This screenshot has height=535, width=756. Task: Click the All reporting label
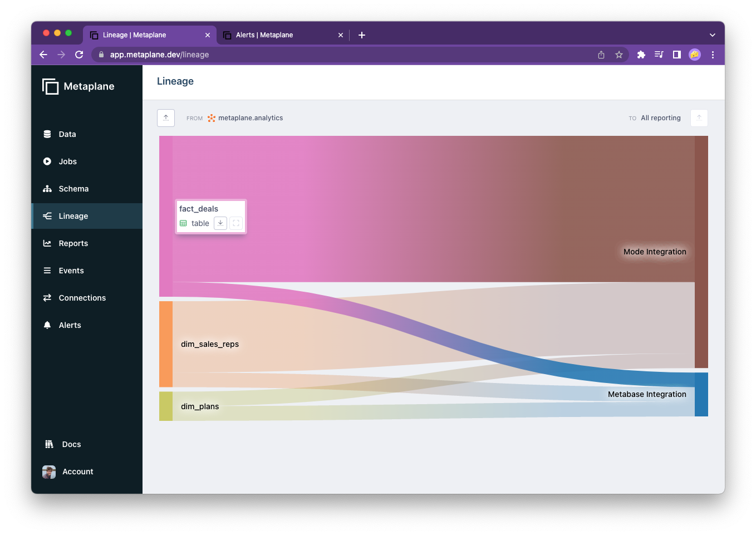click(x=660, y=117)
